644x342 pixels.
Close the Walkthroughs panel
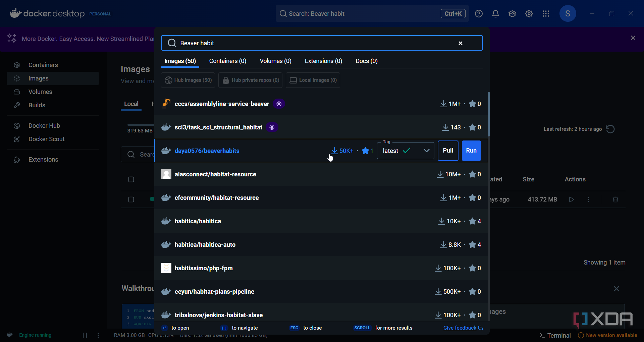tap(616, 289)
